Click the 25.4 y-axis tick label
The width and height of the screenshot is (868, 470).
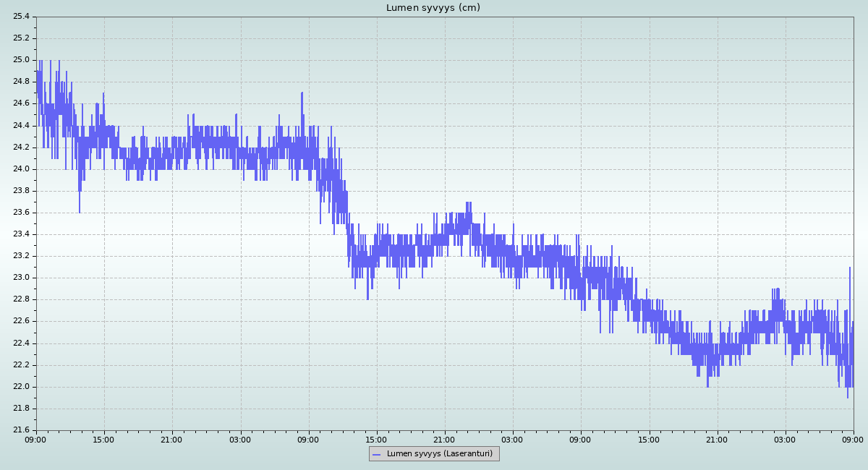pos(21,16)
